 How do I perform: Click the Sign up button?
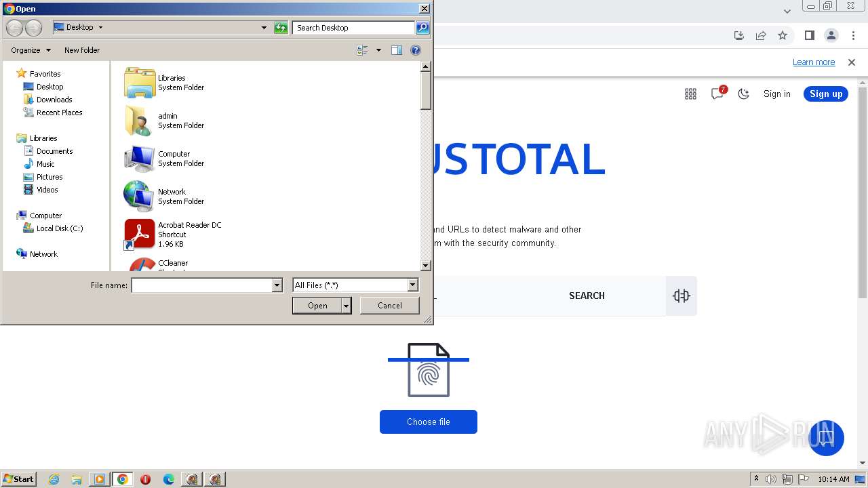[825, 94]
